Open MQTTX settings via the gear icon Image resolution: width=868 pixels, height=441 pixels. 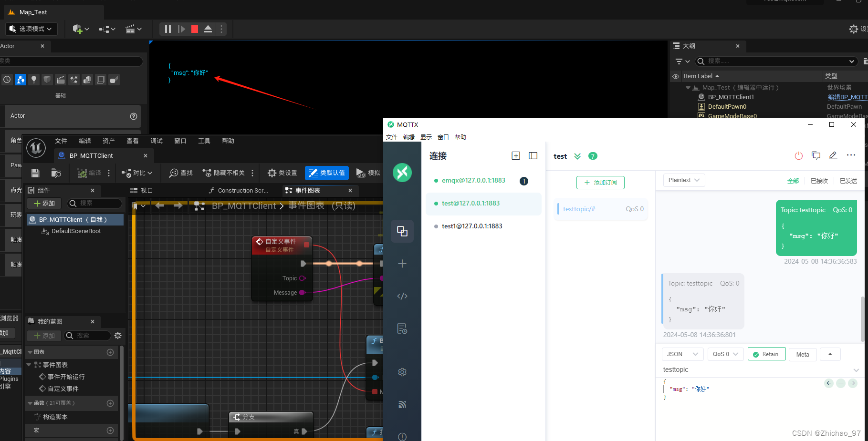click(402, 372)
